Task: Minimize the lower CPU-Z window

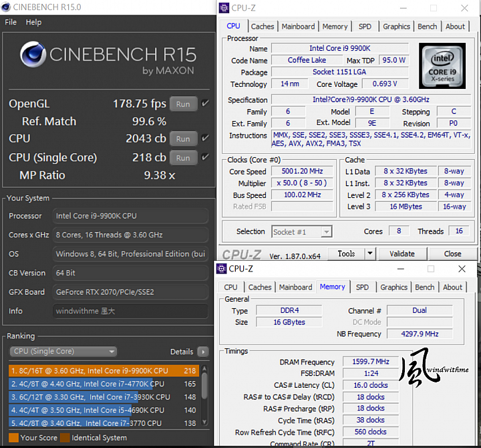Action: [x=401, y=269]
